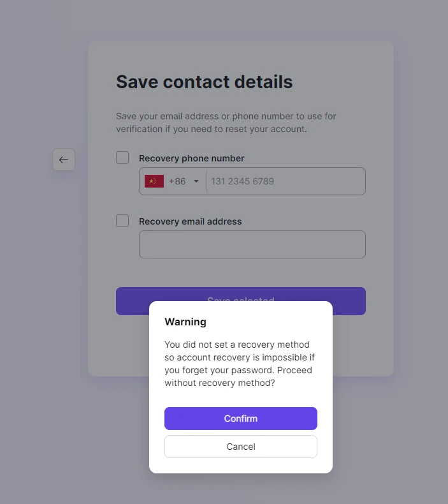Viewport: 448px width, 504px height.
Task: Select the +86 country code
Action: [x=177, y=181]
